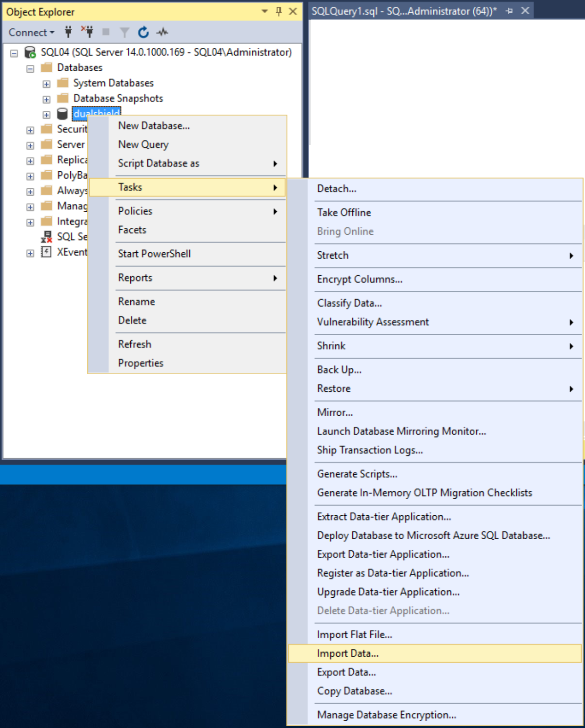Select New Query in the context menu
The image size is (585, 728).
coord(143,144)
